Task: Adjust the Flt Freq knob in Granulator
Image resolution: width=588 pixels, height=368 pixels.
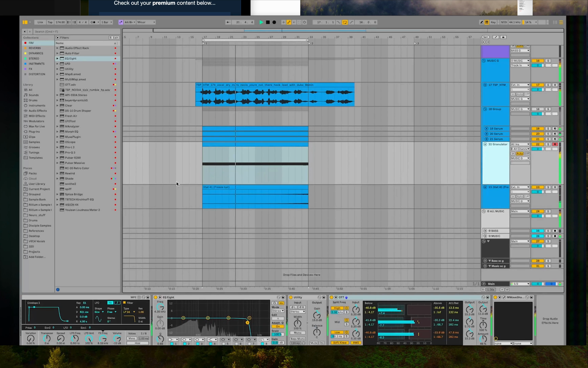Action: tap(103, 338)
